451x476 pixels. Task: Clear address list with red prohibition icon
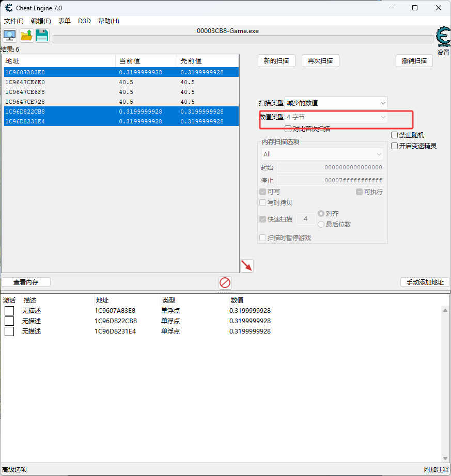(x=225, y=282)
